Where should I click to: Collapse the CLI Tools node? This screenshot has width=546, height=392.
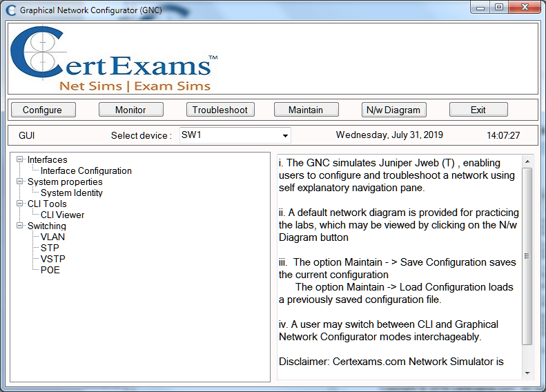pyautogui.click(x=20, y=204)
